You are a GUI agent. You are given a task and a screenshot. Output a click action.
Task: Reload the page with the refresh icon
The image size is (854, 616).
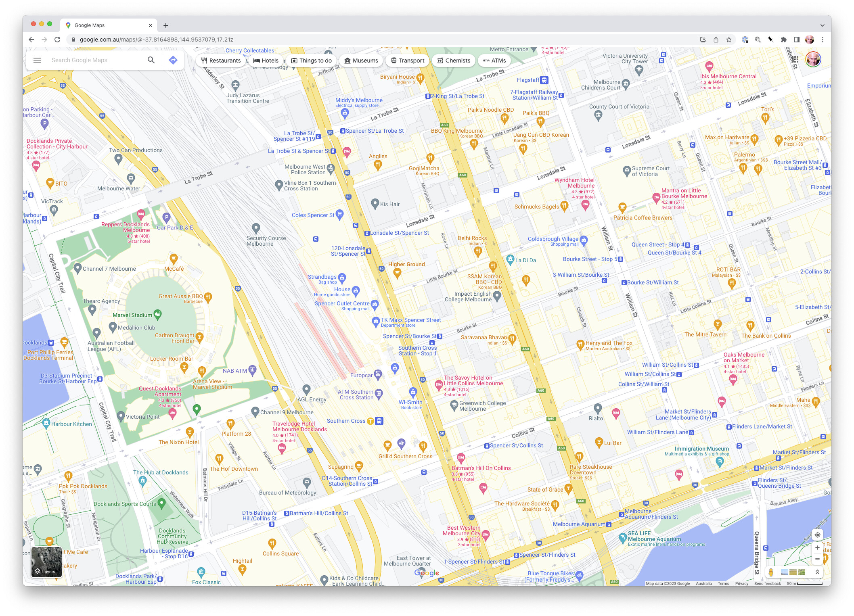tap(57, 40)
